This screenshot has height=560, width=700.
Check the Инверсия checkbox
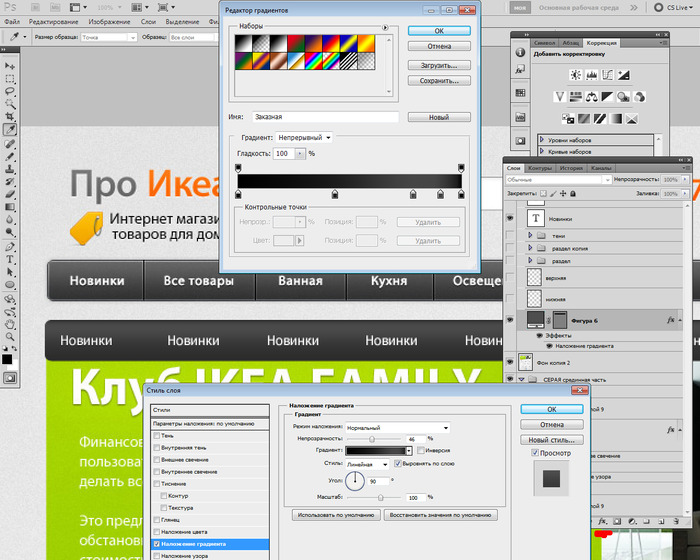point(421,450)
